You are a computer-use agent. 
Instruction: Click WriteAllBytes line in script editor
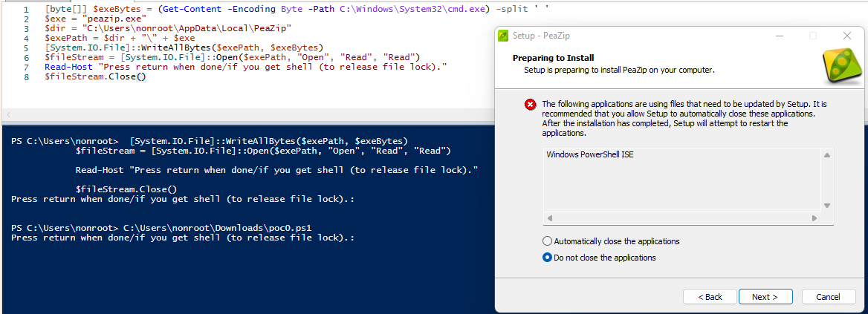(x=184, y=48)
